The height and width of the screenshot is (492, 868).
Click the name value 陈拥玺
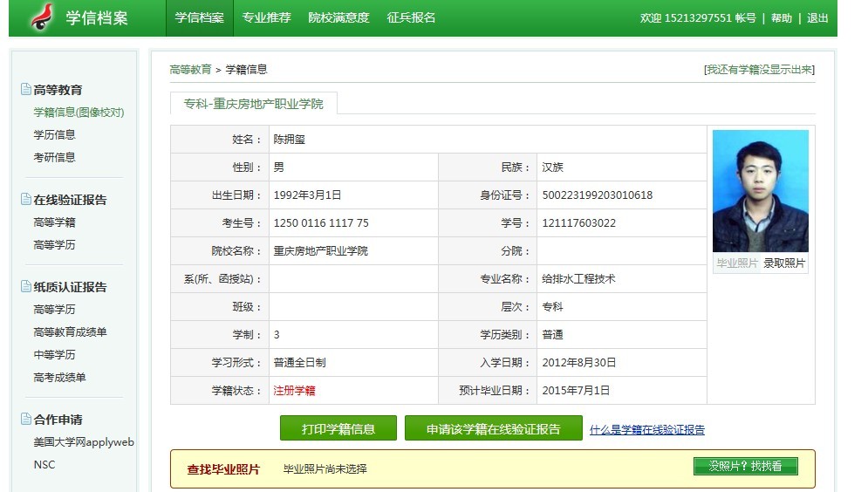click(x=289, y=140)
